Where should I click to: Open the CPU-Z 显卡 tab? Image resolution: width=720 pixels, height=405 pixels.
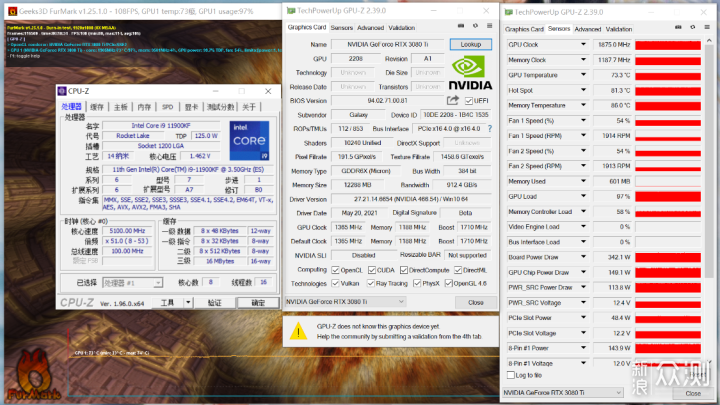tap(191, 107)
